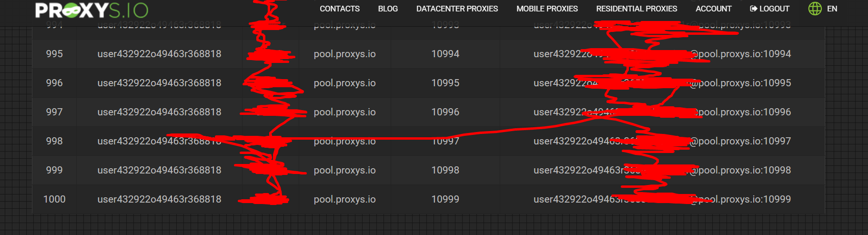The width and height of the screenshot is (868, 235).
Task: Click the username in row 997
Action: (x=159, y=112)
